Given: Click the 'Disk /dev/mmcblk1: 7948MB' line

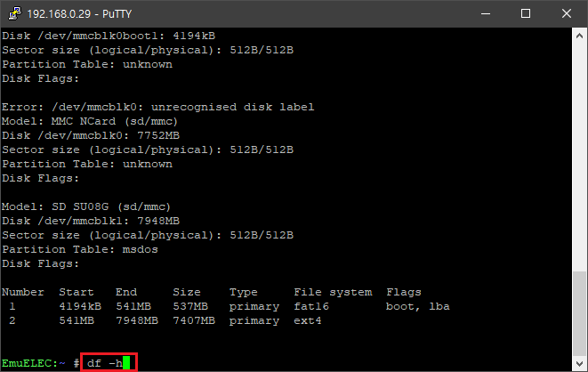Looking at the screenshot, I should click(x=91, y=222).
